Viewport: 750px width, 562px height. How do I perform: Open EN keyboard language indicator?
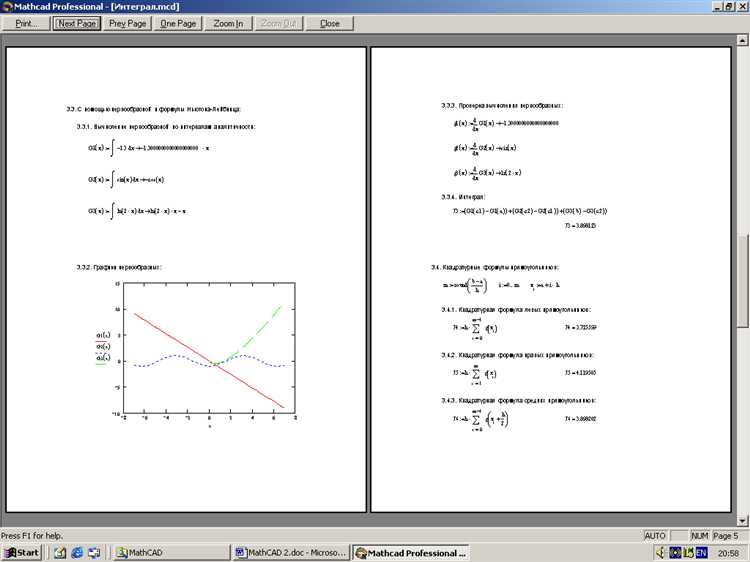tap(701, 553)
